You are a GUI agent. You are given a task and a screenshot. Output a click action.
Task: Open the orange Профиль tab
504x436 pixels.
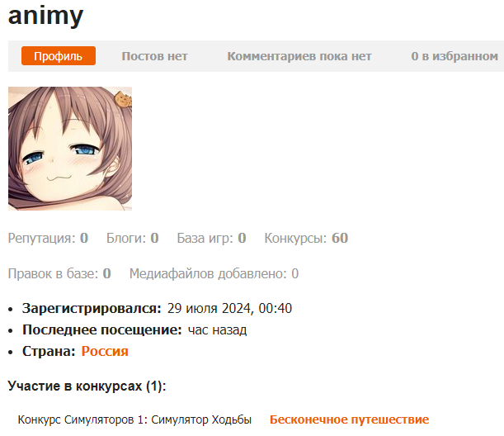[x=59, y=56]
